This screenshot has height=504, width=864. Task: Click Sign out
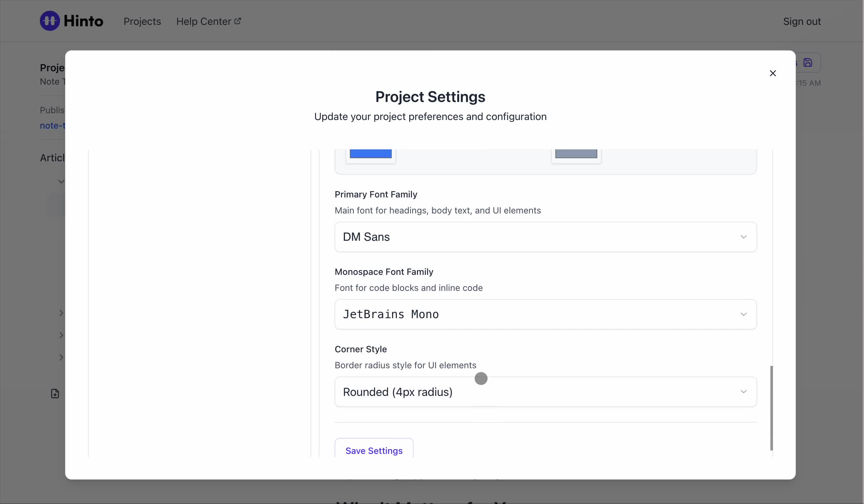point(802,21)
